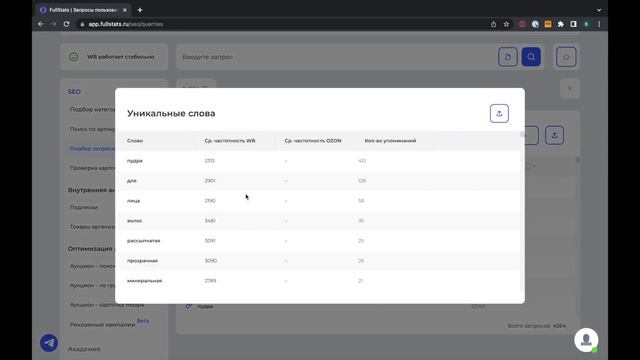Screen dimensions: 640x360
Task: Click the support avatar bubble at bottom right
Action: tap(586, 340)
